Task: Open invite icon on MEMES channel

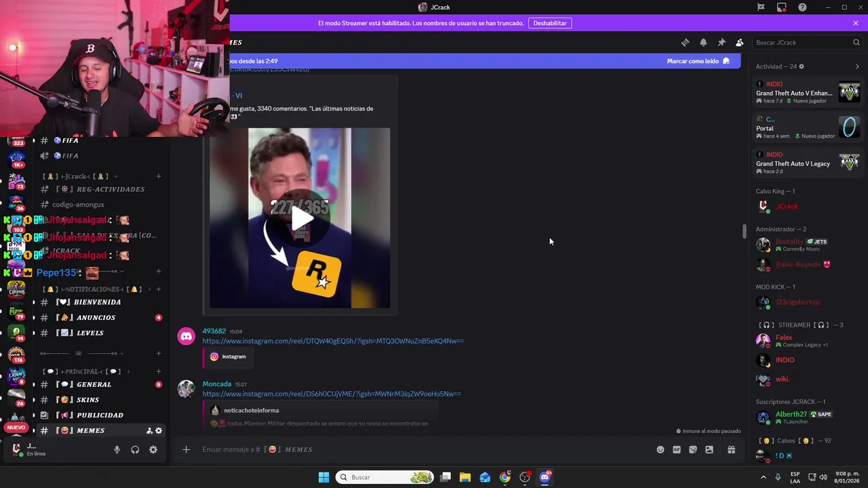Action: [149, 430]
